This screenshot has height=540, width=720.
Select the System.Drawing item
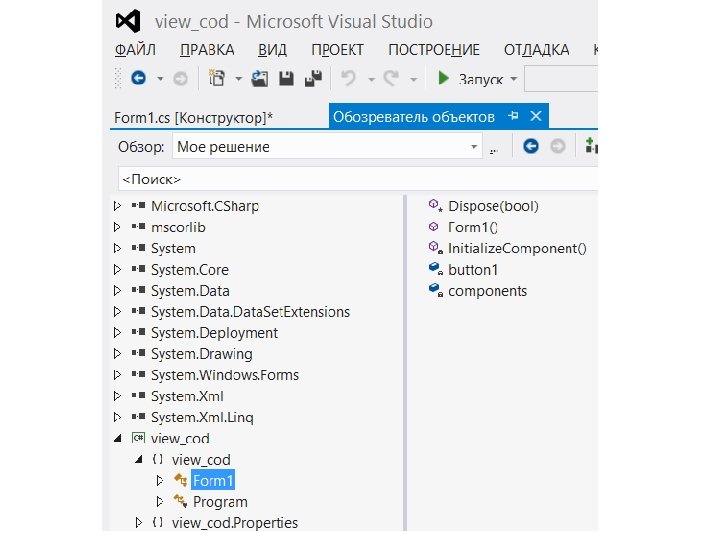coord(202,354)
